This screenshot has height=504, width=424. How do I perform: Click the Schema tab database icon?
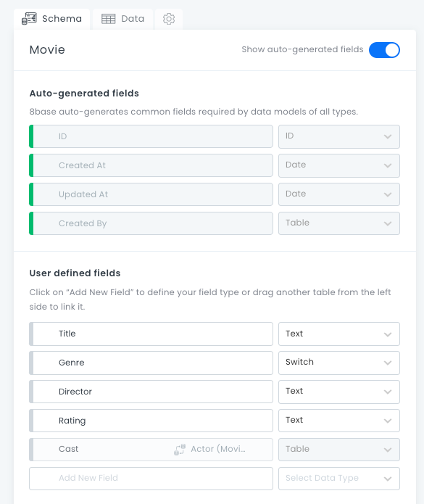(29, 19)
